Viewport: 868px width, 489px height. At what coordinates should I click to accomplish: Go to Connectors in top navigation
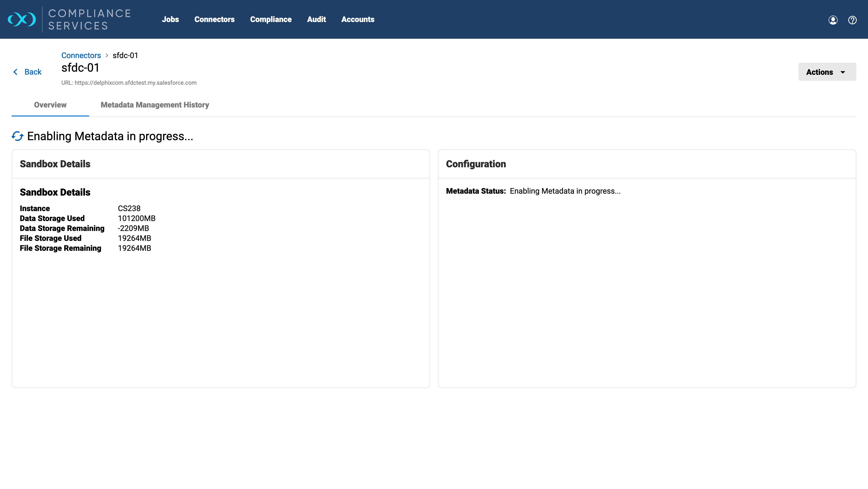(214, 19)
